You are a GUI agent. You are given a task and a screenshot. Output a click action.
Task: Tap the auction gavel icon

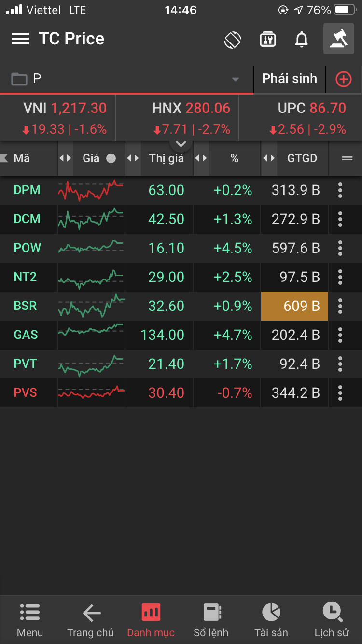tap(338, 39)
